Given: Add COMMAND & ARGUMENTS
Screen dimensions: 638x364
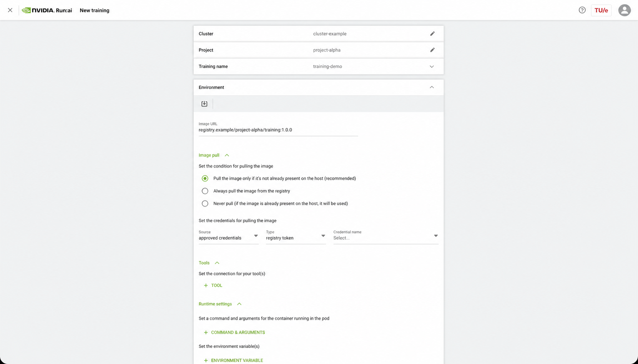Looking at the screenshot, I should [x=234, y=332].
